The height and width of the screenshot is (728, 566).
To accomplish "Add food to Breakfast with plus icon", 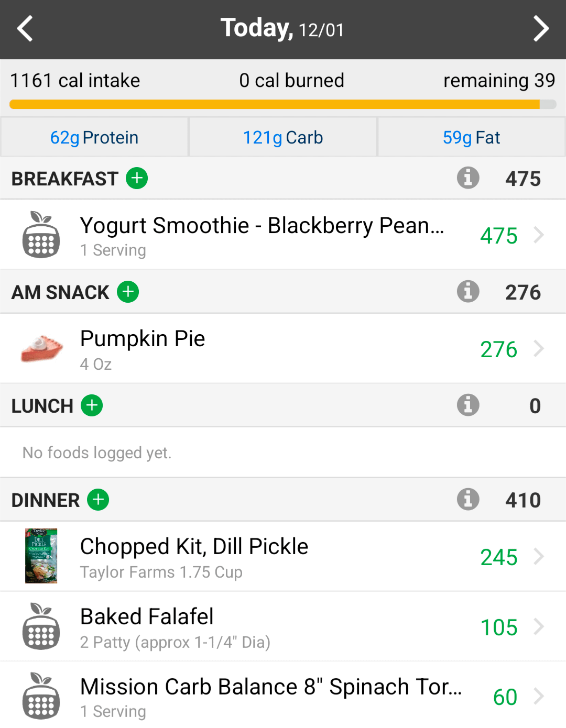I will point(137,178).
